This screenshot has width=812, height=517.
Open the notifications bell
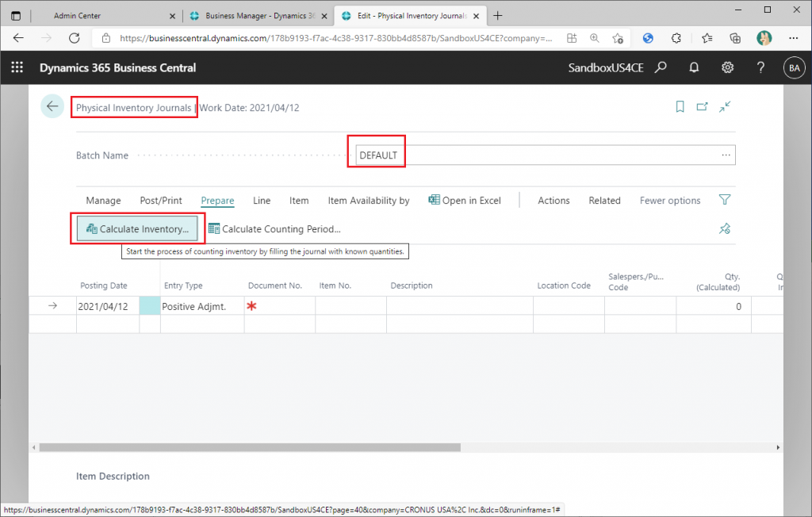click(694, 67)
